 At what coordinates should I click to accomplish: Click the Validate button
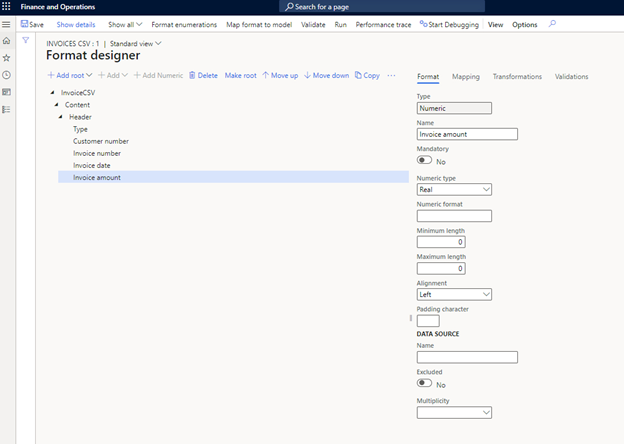[x=313, y=25]
